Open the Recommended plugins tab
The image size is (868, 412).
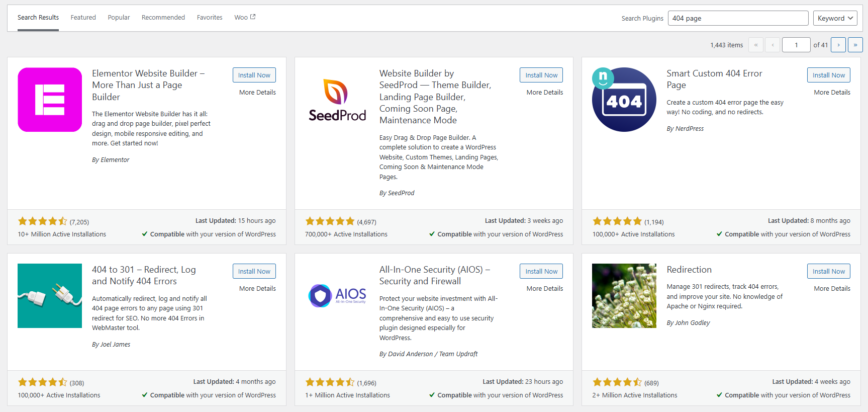pos(163,18)
